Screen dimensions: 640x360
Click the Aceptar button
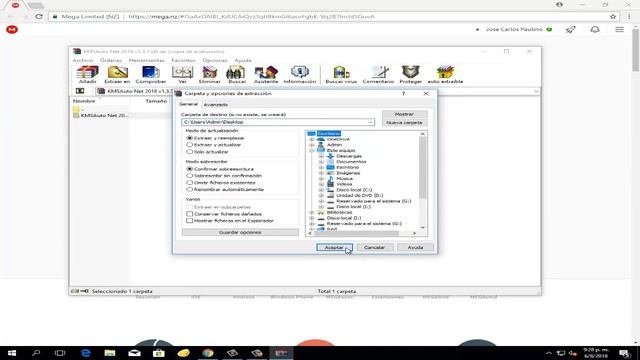pos(334,247)
